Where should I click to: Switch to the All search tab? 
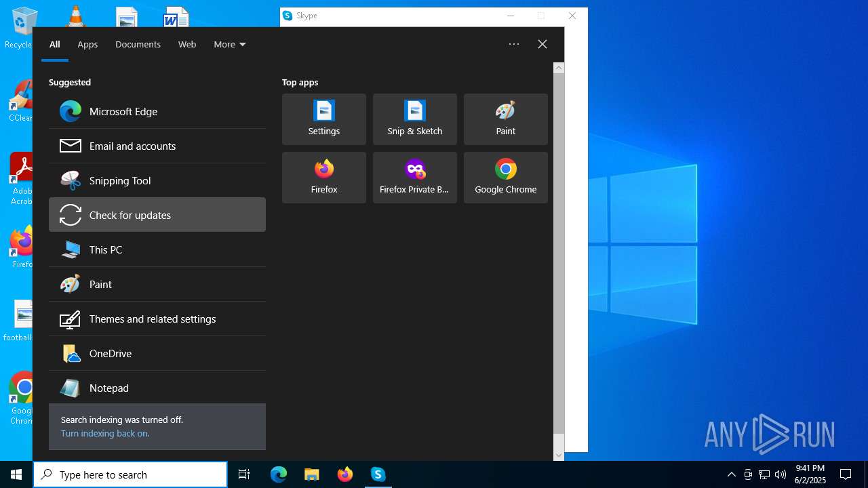click(55, 44)
